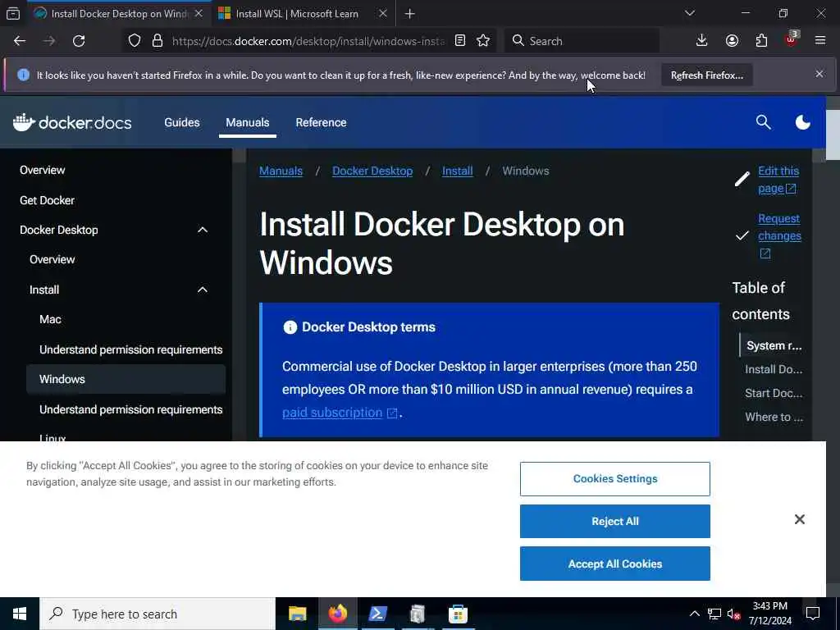Image resolution: width=840 pixels, height=630 pixels.
Task: Switch to Install WSL Microsoft Learn tab
Action: click(x=297, y=14)
